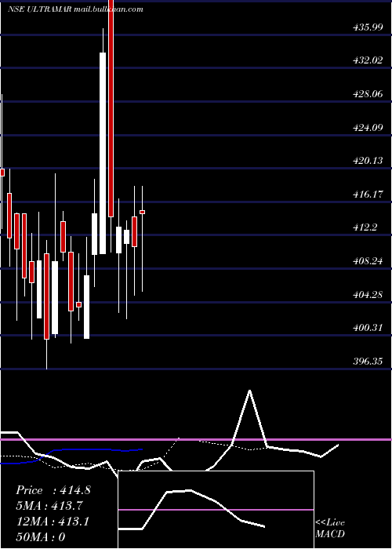Click the 412.2 price axis label
The width and height of the screenshot is (392, 549).
tap(365, 227)
